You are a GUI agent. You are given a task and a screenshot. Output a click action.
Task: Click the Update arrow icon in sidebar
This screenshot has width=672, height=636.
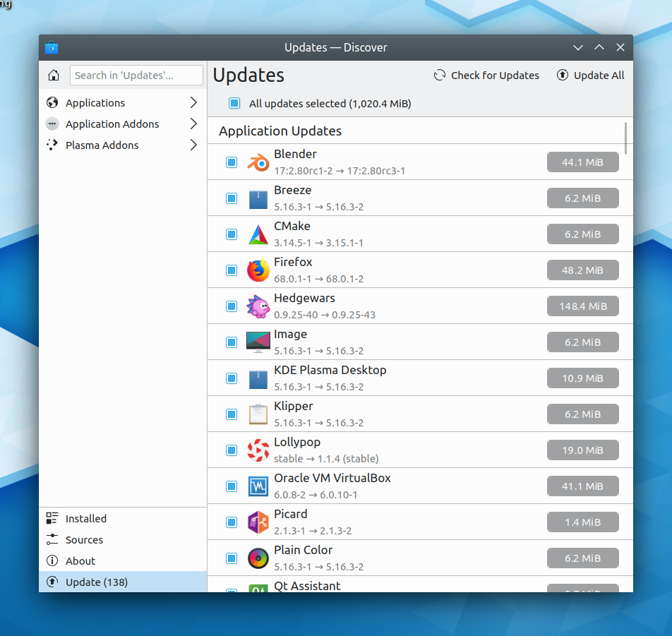click(52, 582)
